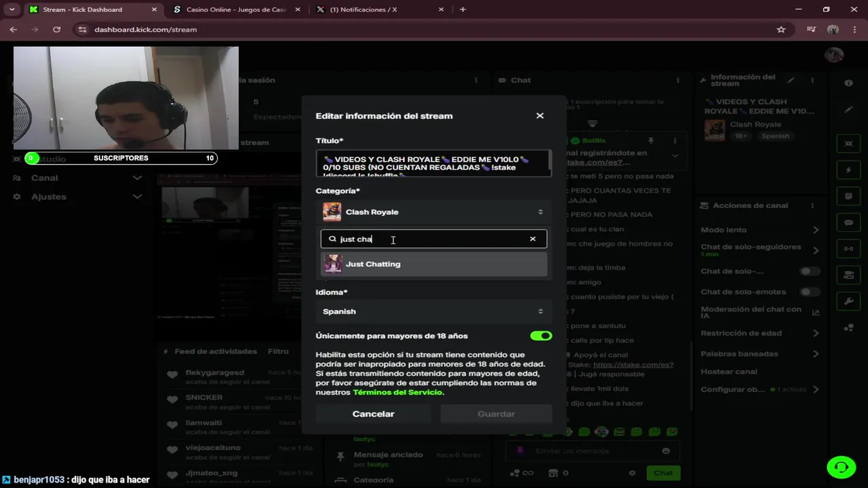The height and width of the screenshot is (488, 868).
Task: Open Moderación del chat con IA external link
Action: 816,312
